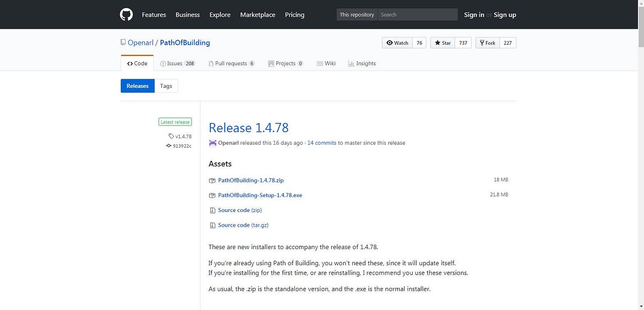Select the Tags button
The image size is (644, 310).
tap(166, 86)
